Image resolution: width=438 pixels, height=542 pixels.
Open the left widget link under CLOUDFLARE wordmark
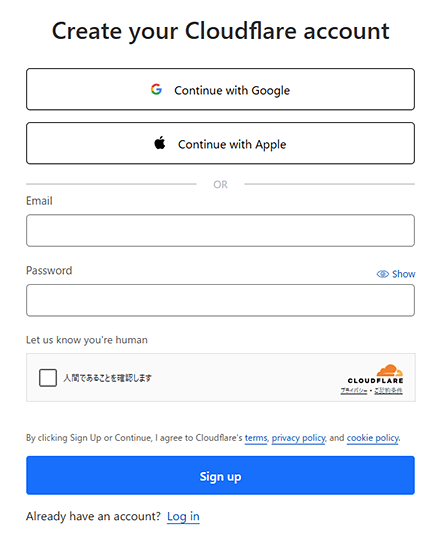coord(354,391)
